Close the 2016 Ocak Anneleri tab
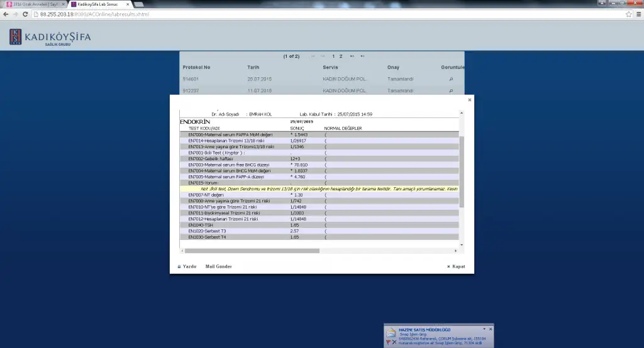 (64, 4)
